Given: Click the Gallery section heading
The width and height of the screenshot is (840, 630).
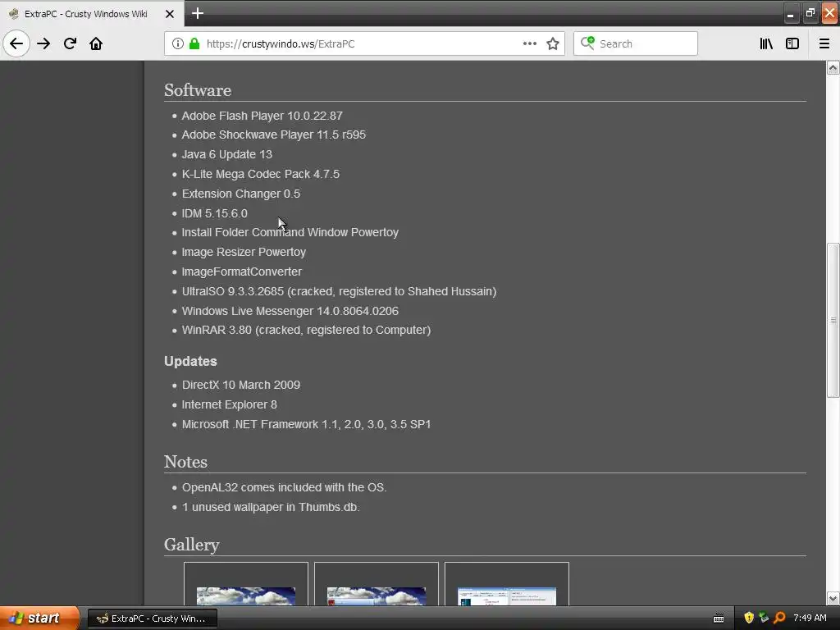Looking at the screenshot, I should [192, 545].
